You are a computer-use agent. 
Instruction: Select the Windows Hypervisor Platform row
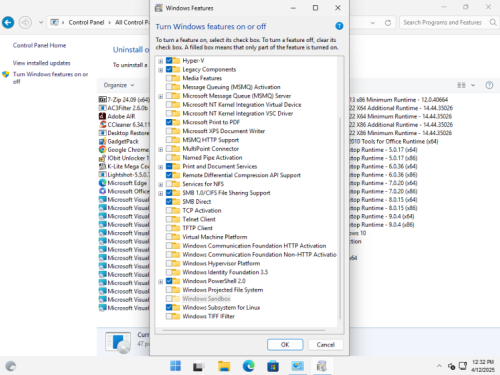pos(221,263)
